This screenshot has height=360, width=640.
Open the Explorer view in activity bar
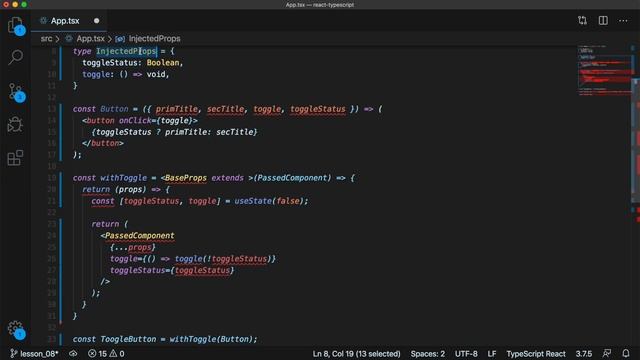(x=16, y=25)
